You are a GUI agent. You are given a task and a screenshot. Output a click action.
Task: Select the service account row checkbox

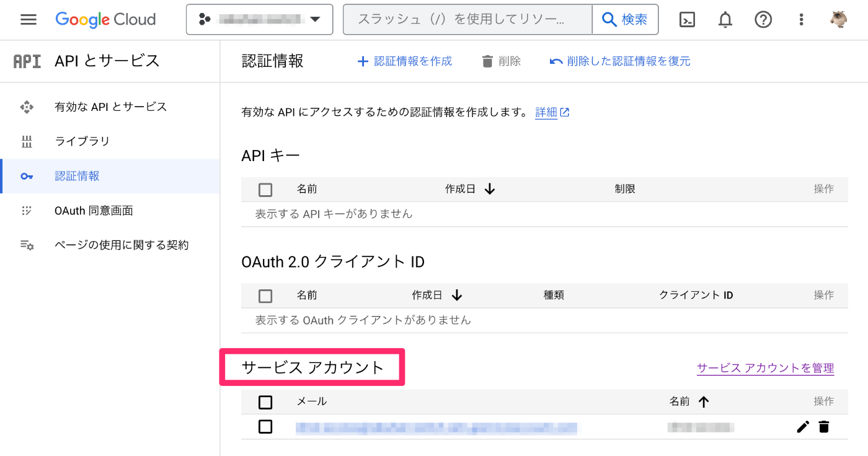tap(265, 427)
